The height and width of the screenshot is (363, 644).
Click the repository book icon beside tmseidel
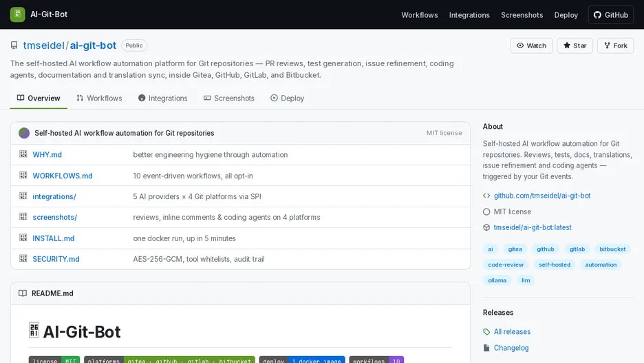click(x=14, y=45)
